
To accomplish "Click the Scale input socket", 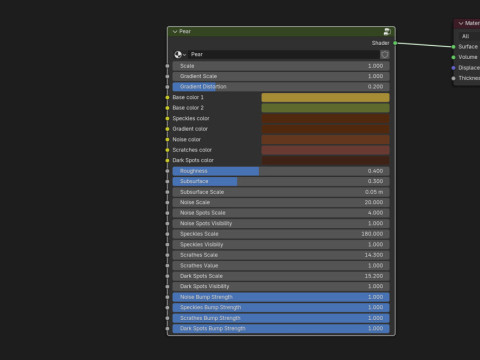I will pyautogui.click(x=167, y=66).
